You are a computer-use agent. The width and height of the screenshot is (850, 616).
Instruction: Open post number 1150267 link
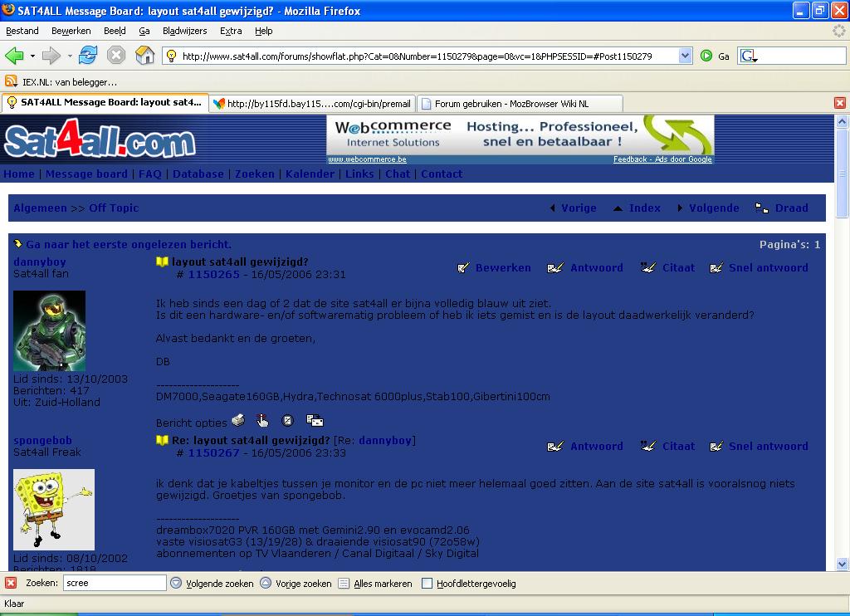click(x=213, y=452)
